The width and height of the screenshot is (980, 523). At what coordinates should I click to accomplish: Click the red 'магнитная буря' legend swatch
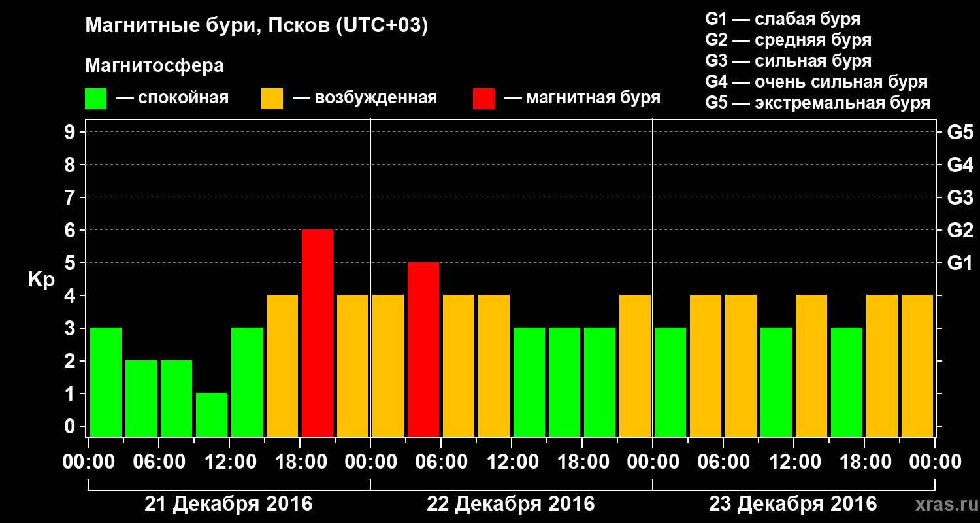coord(484,99)
